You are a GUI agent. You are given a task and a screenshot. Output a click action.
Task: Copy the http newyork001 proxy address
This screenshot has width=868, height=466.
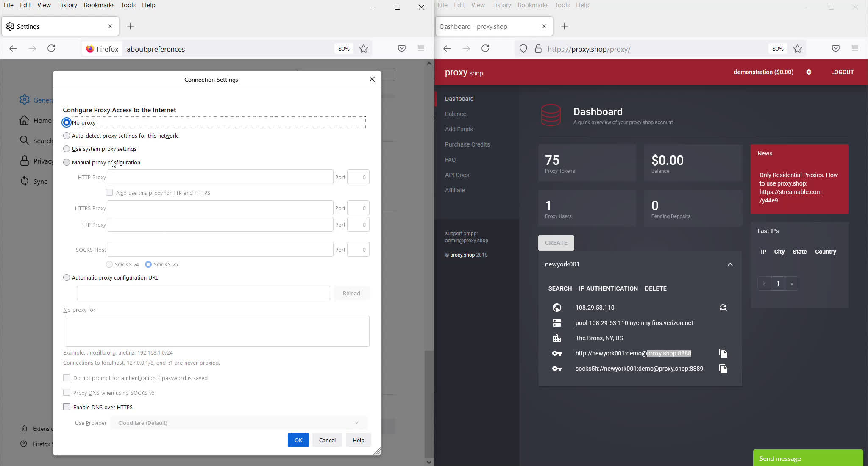[x=723, y=353]
